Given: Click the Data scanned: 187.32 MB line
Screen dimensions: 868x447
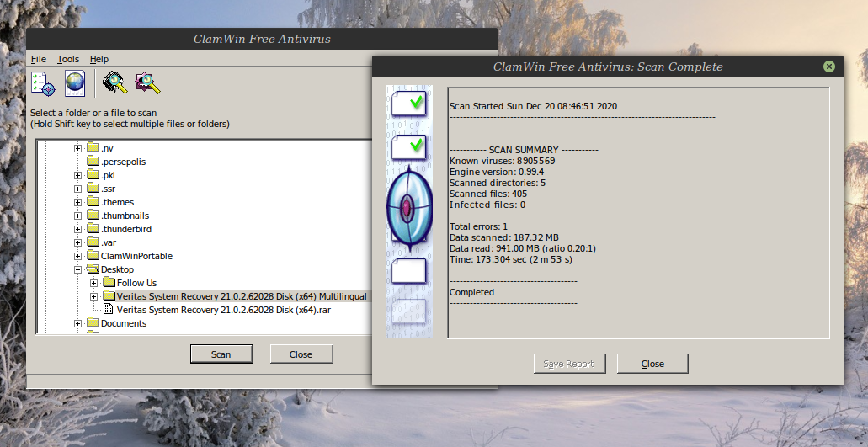Looking at the screenshot, I should 504,237.
